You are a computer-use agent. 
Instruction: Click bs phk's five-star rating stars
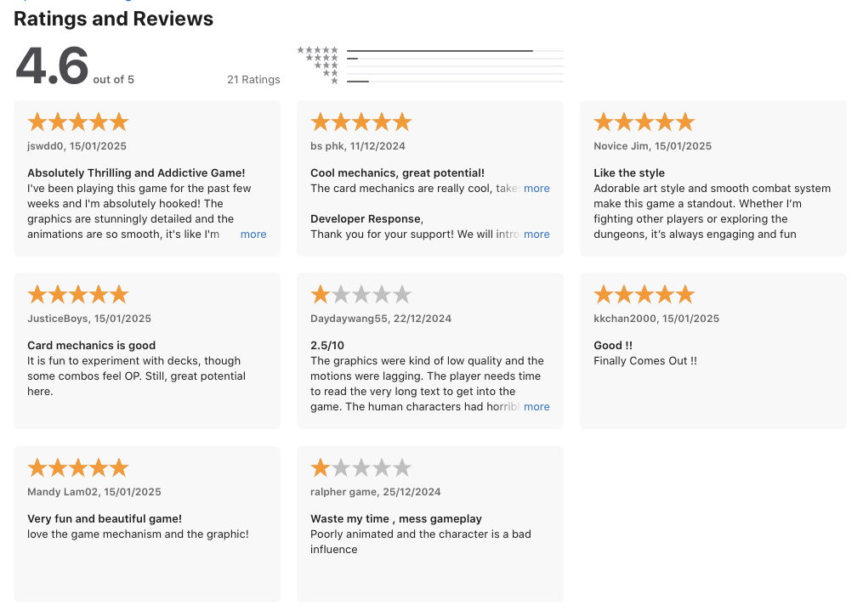(x=361, y=122)
